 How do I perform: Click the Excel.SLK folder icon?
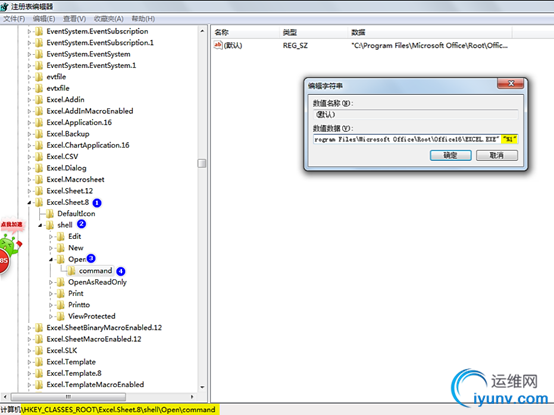39,350
